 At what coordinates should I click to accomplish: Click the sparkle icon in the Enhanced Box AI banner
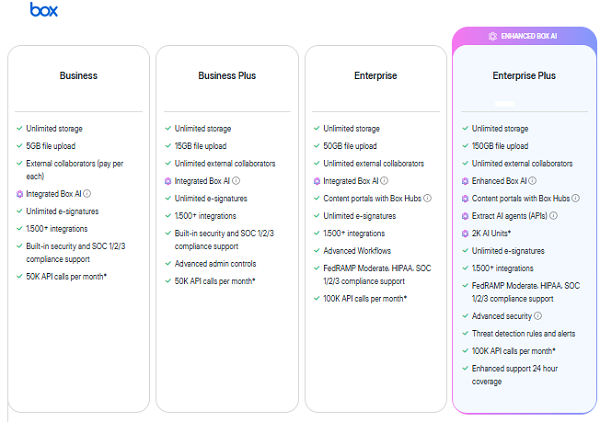pos(492,36)
